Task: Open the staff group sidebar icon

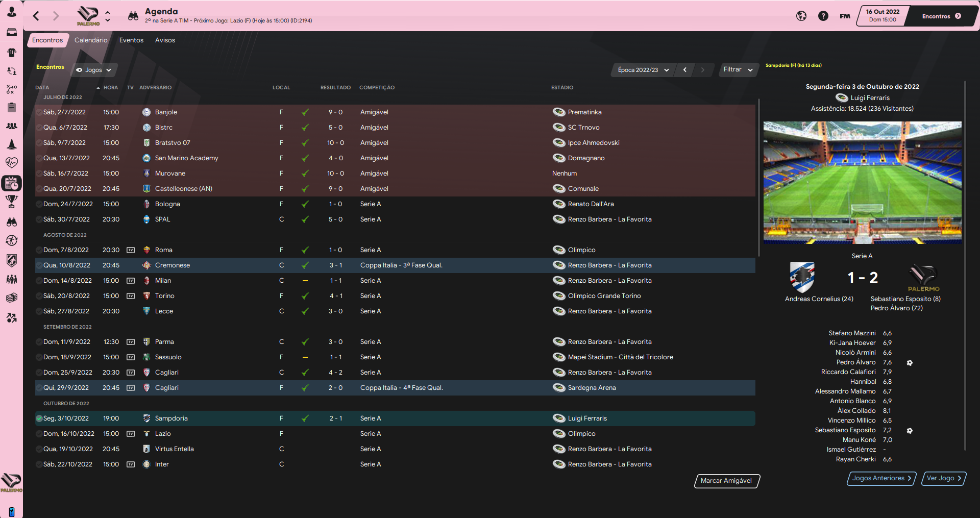Action: (x=11, y=126)
